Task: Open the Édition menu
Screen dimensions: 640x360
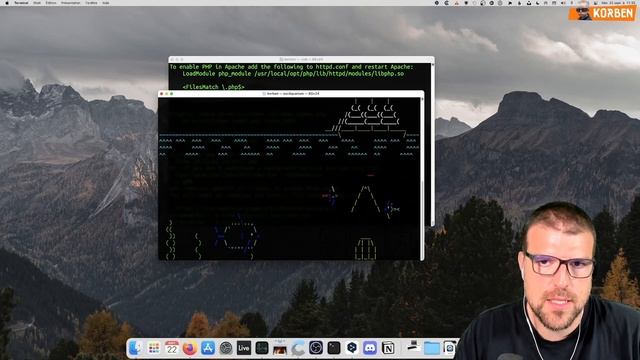Action: click(51, 3)
